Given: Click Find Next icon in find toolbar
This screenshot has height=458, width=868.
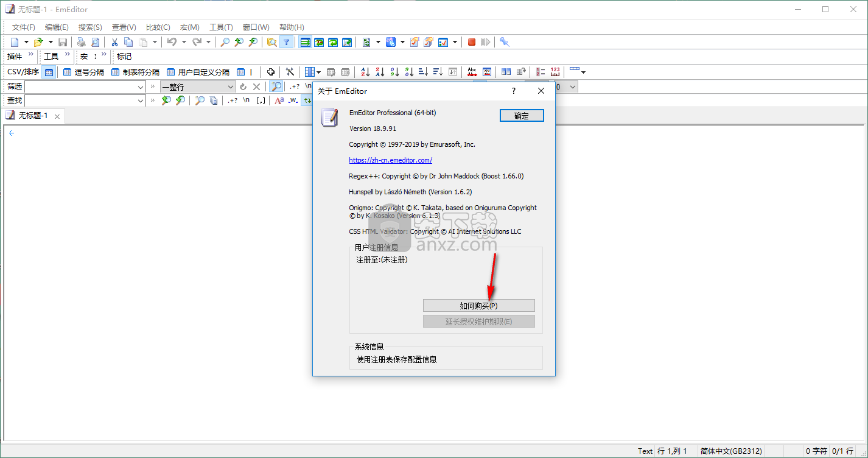Looking at the screenshot, I should pyautogui.click(x=180, y=100).
